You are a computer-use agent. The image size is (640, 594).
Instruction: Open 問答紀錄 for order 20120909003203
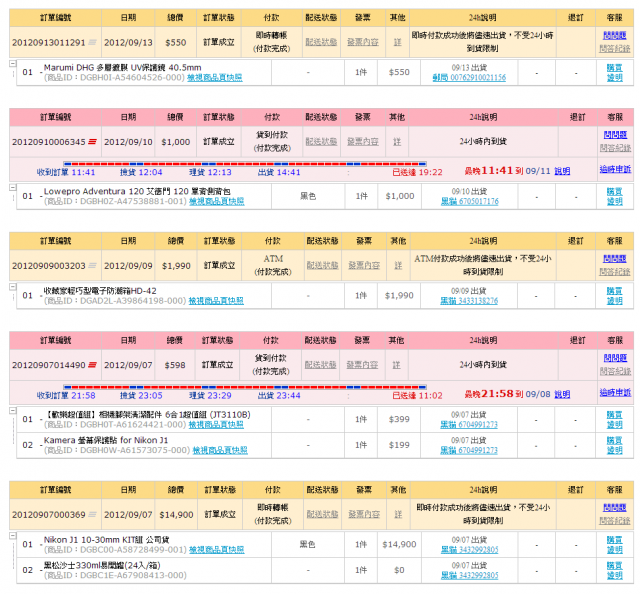(x=615, y=272)
